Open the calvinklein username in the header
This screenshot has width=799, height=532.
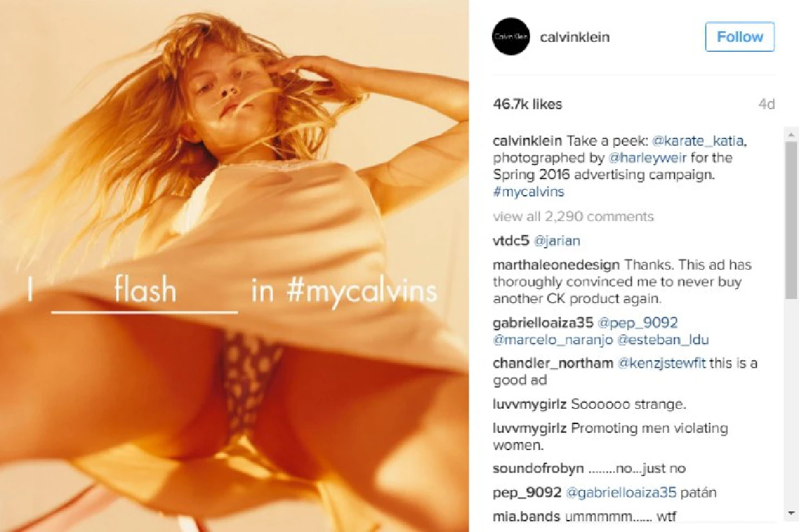pyautogui.click(x=576, y=37)
